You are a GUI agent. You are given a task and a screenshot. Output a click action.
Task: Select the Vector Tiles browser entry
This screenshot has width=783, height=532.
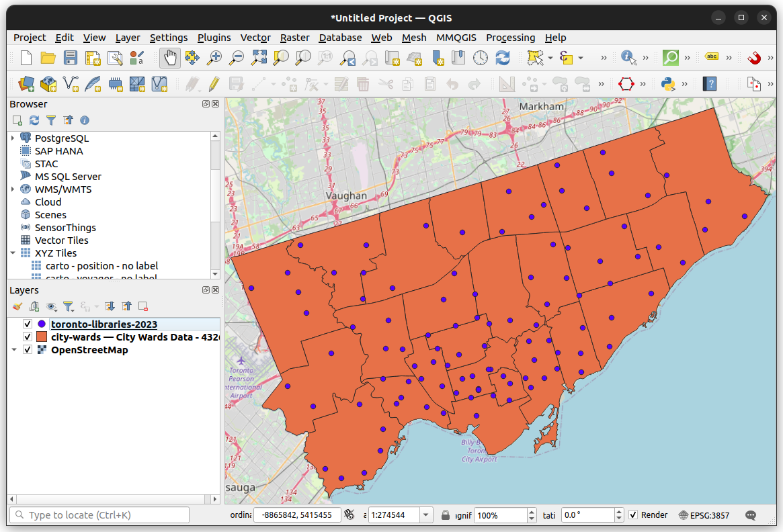pos(61,240)
